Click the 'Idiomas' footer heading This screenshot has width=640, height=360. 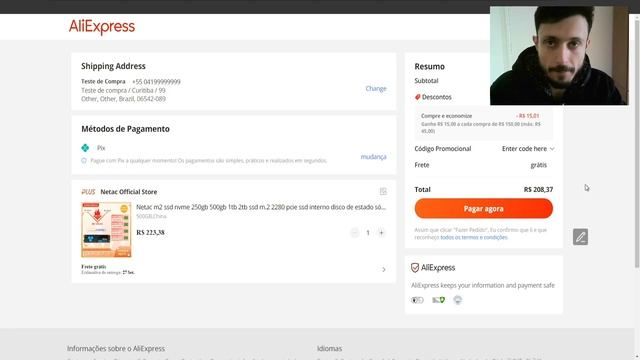329,349
